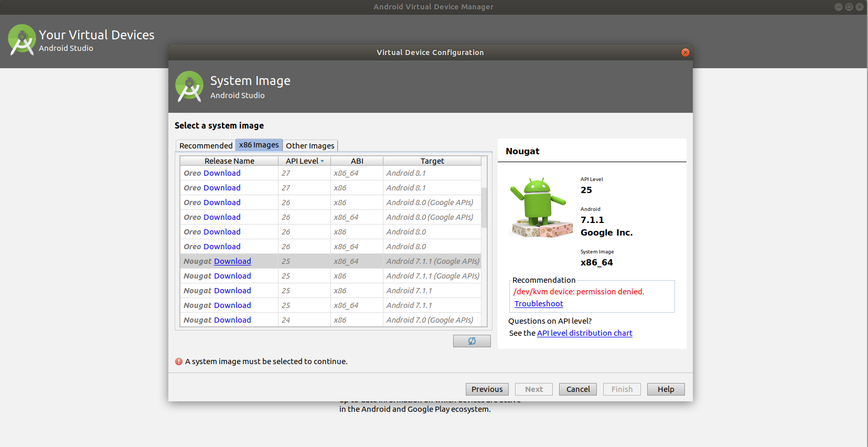Click the Finish button

coord(622,389)
